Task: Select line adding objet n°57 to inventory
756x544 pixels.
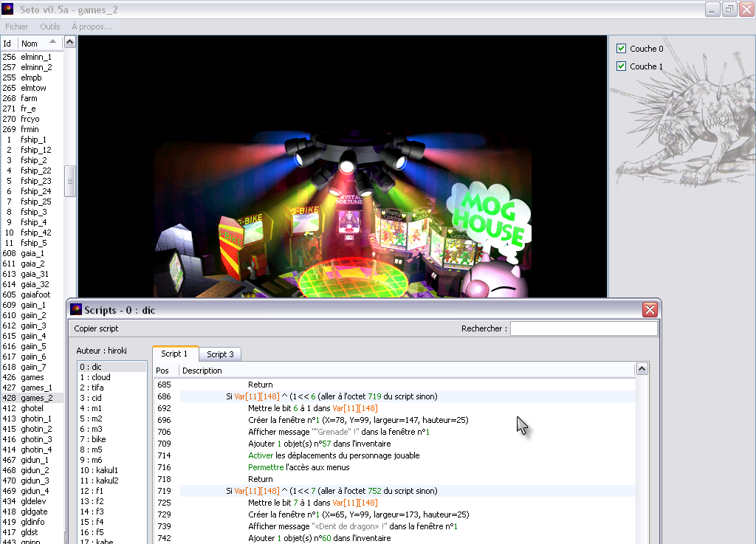Action: point(394,444)
